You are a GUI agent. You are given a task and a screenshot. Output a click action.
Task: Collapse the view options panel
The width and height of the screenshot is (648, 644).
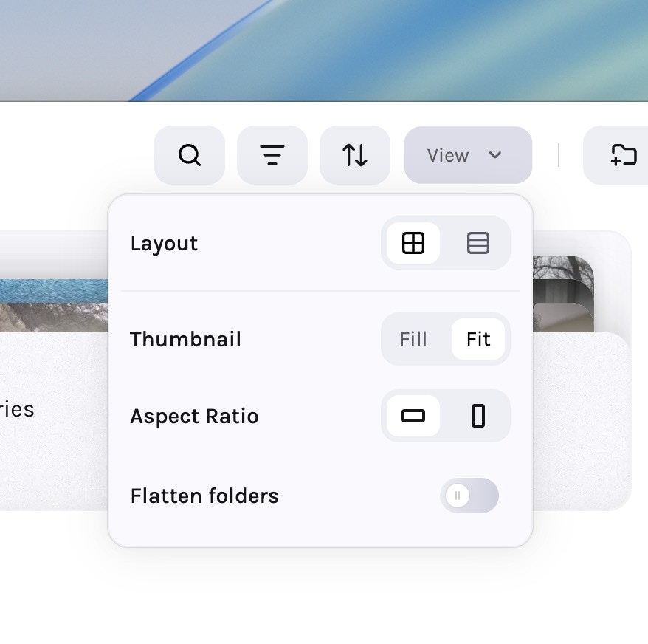click(x=467, y=155)
